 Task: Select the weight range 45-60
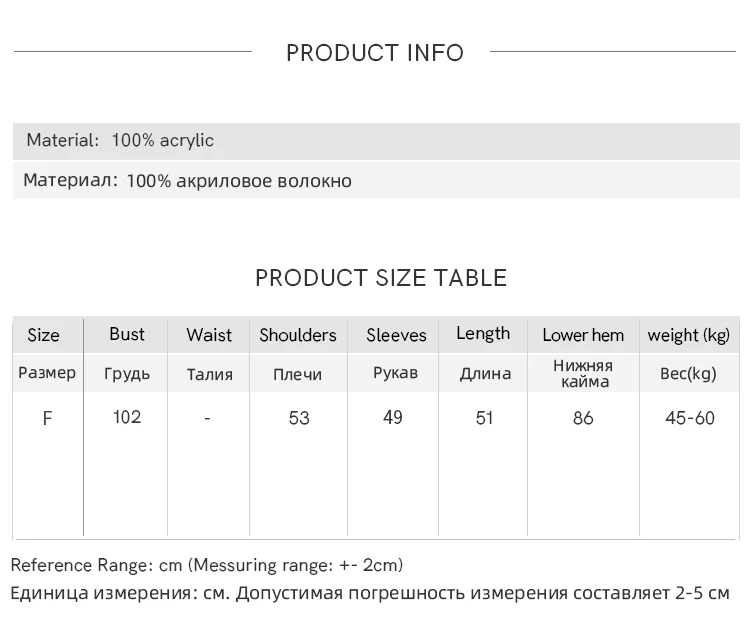pyautogui.click(x=690, y=418)
